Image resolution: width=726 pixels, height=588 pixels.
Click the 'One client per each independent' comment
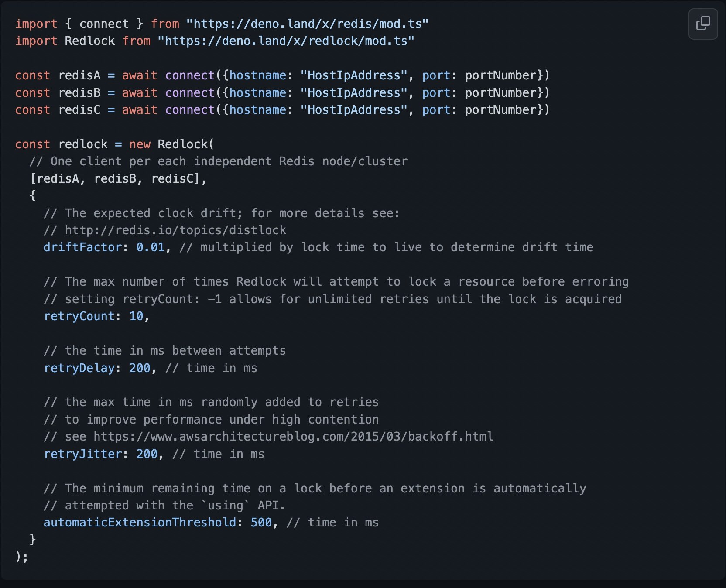[219, 161]
